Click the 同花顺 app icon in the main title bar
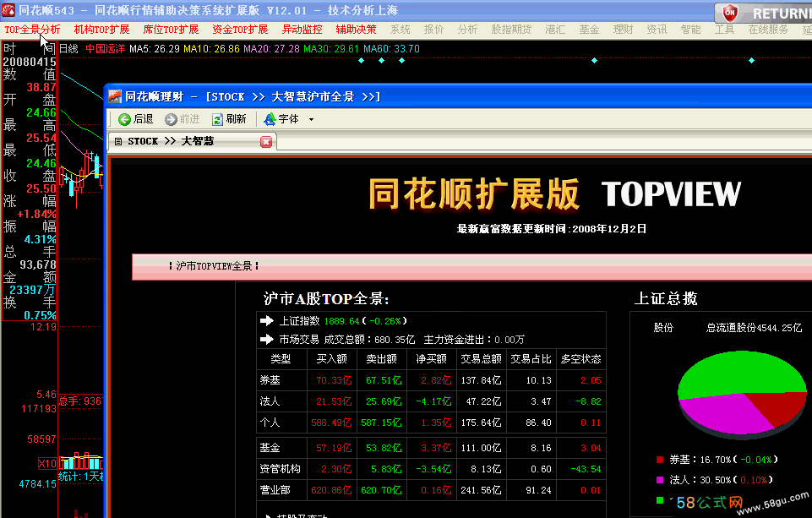The width and height of the screenshot is (812, 518). (x=8, y=10)
